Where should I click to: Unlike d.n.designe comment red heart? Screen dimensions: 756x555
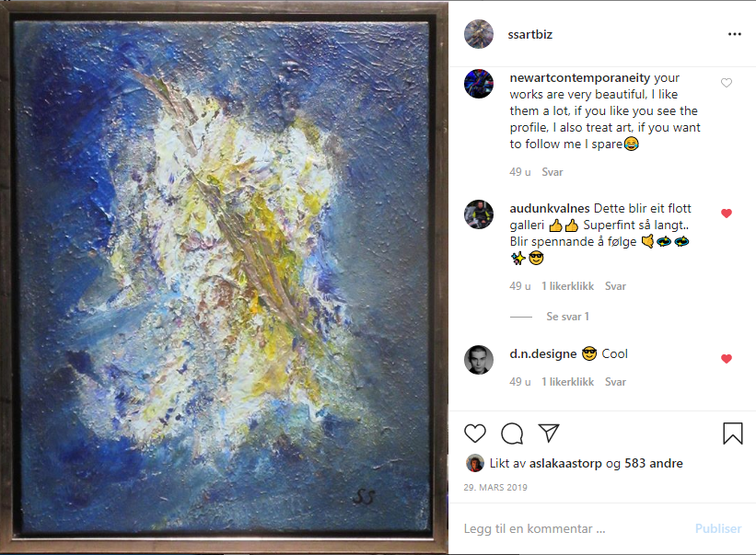point(727,358)
